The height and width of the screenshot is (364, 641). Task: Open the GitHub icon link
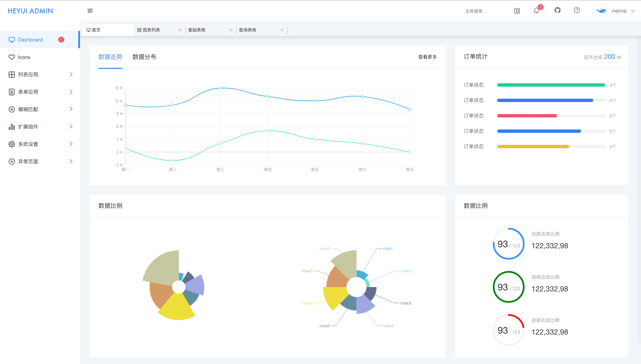557,10
